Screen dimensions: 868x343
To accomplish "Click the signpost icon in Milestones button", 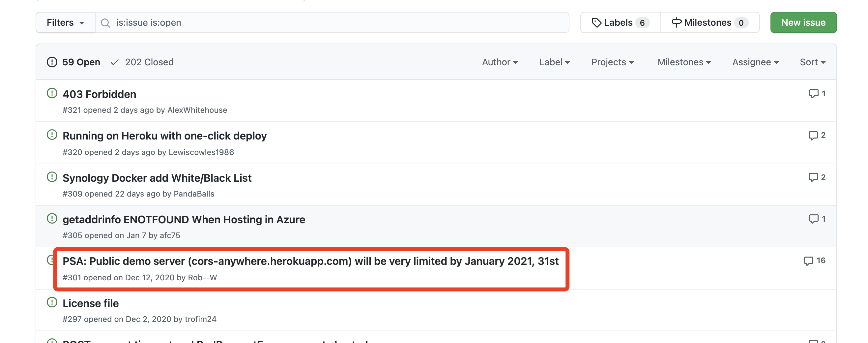I will [677, 23].
